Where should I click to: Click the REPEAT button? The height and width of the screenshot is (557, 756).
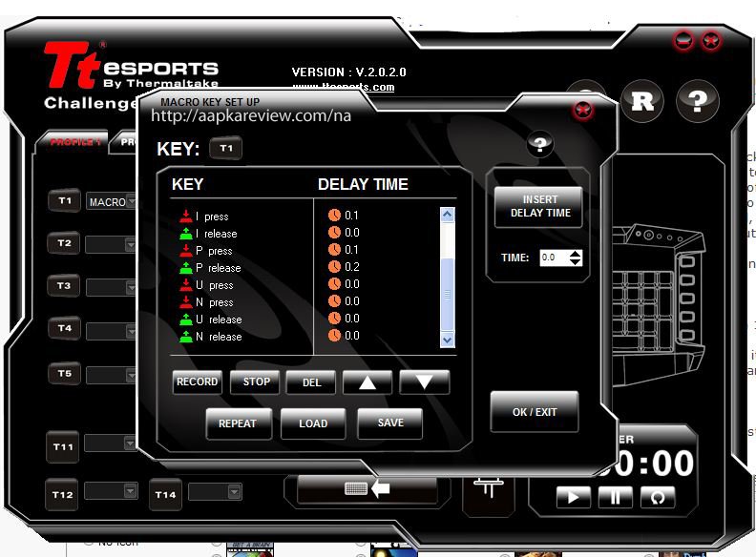[x=239, y=423]
